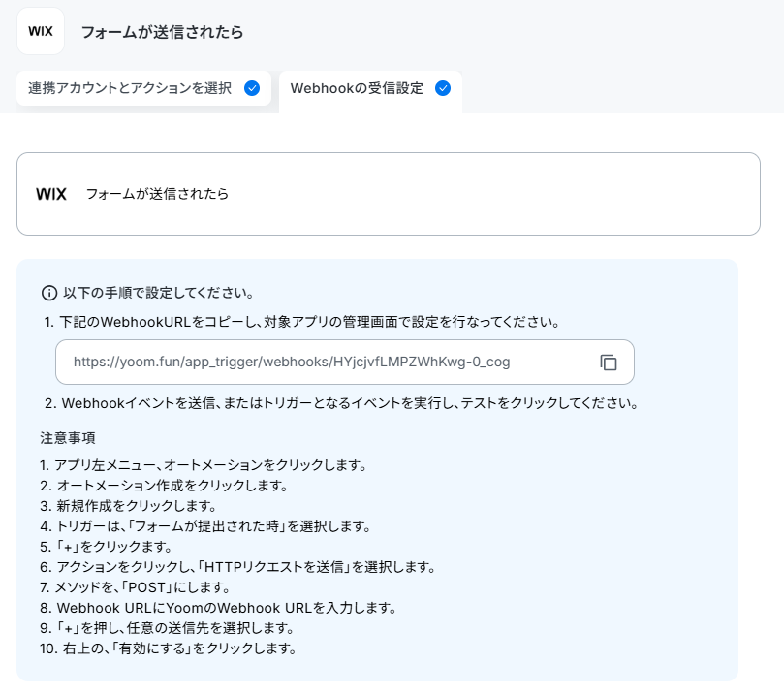Click note 7 メソッドを、「POST」にします

[x=135, y=587]
